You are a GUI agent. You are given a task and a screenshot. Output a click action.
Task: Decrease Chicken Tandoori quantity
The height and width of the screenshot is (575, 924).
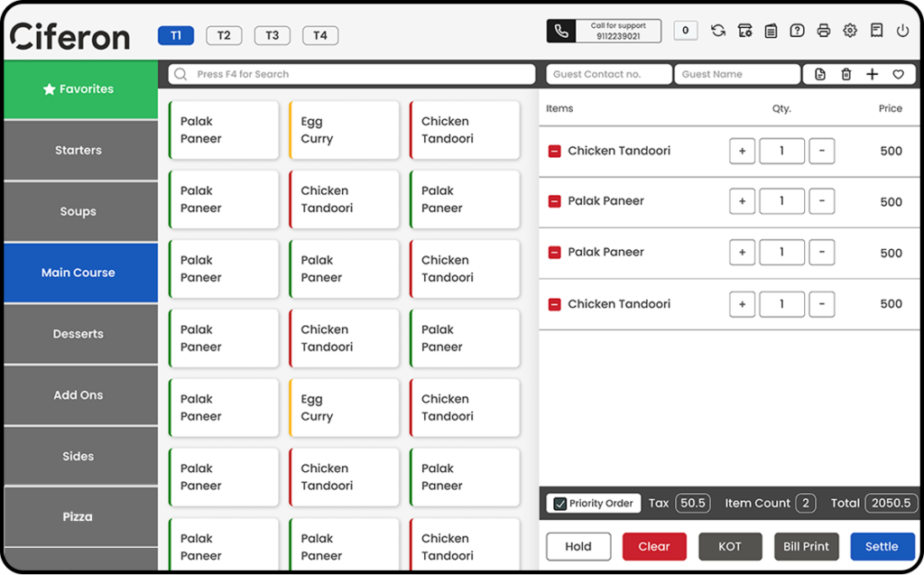822,151
